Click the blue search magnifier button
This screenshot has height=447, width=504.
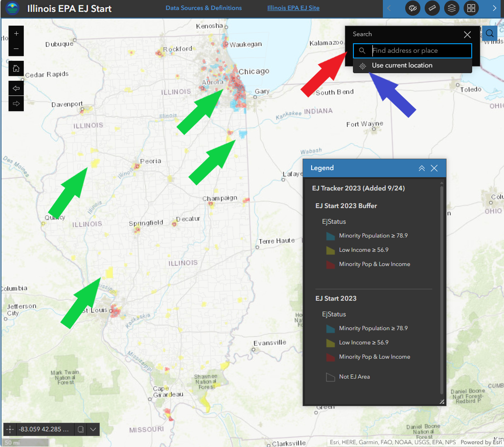pyautogui.click(x=490, y=33)
